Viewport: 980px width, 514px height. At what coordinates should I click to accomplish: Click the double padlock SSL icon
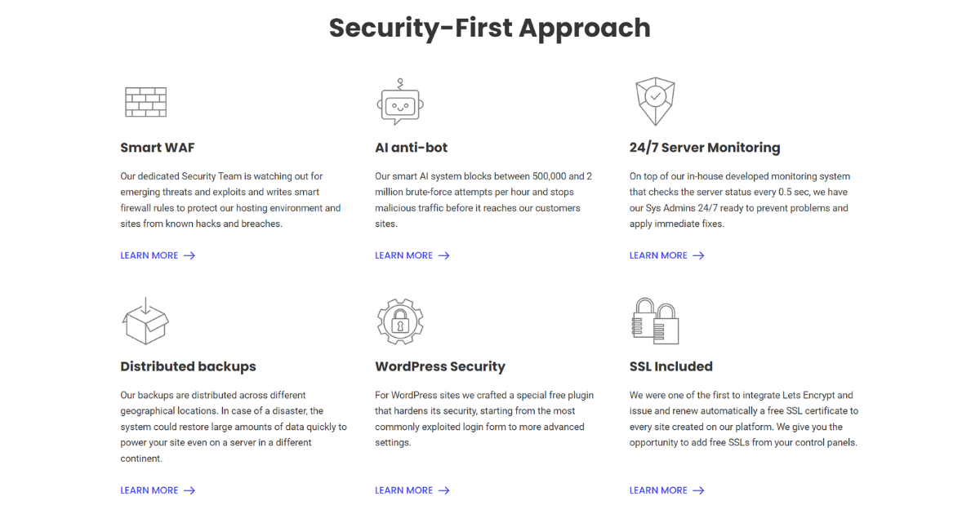pos(655,321)
